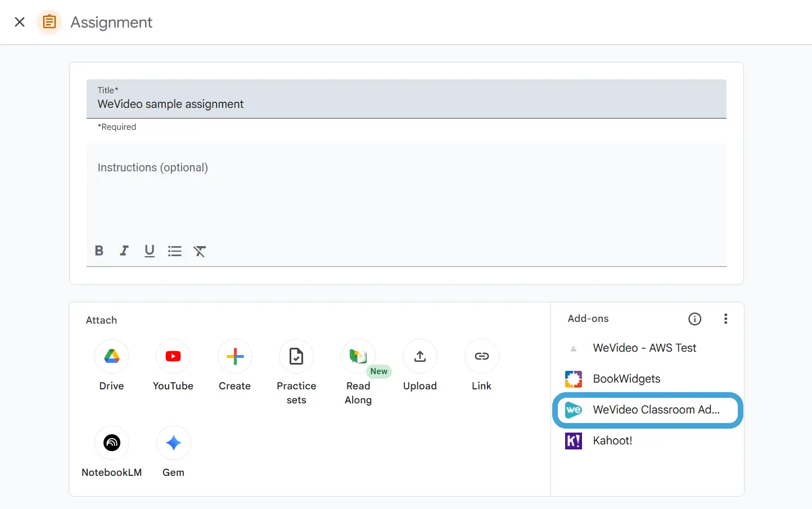
Task: Click the Assignment header title
Action: pos(111,22)
